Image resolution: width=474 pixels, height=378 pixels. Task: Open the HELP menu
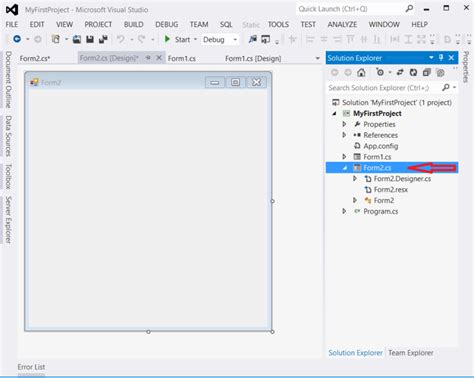point(419,24)
